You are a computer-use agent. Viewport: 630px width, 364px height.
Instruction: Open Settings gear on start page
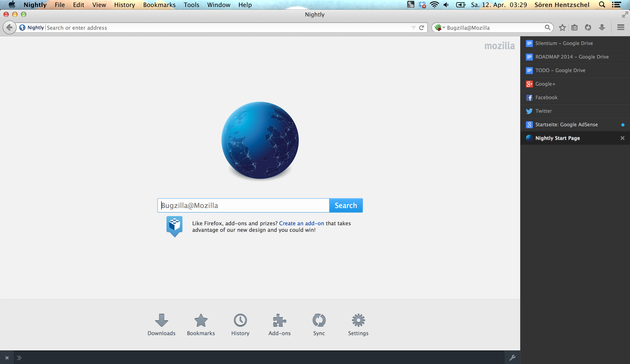click(x=358, y=321)
